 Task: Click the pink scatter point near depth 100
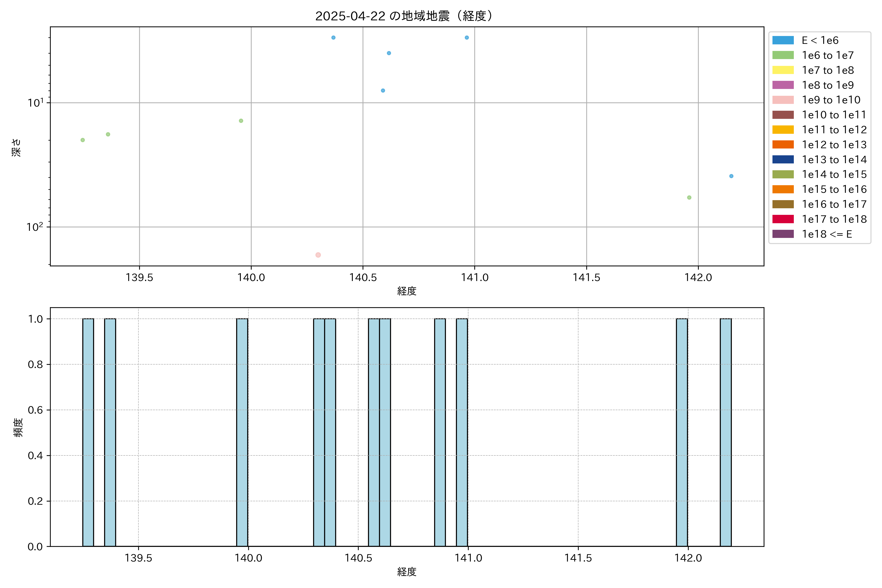318,255
